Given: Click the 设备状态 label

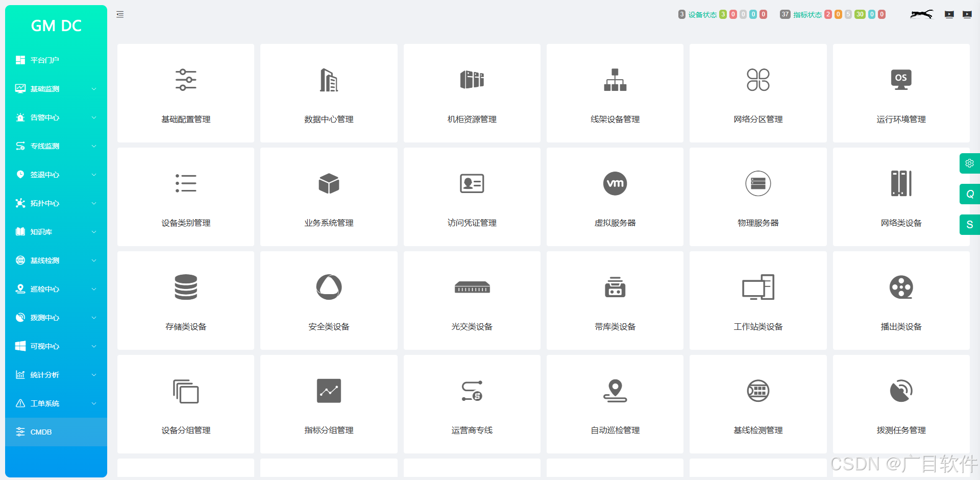Looking at the screenshot, I should coord(702,15).
